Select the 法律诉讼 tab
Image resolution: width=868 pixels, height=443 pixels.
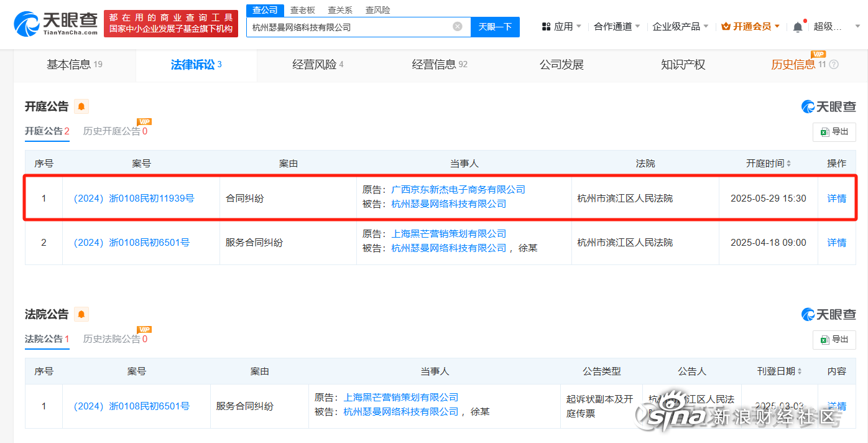click(196, 65)
